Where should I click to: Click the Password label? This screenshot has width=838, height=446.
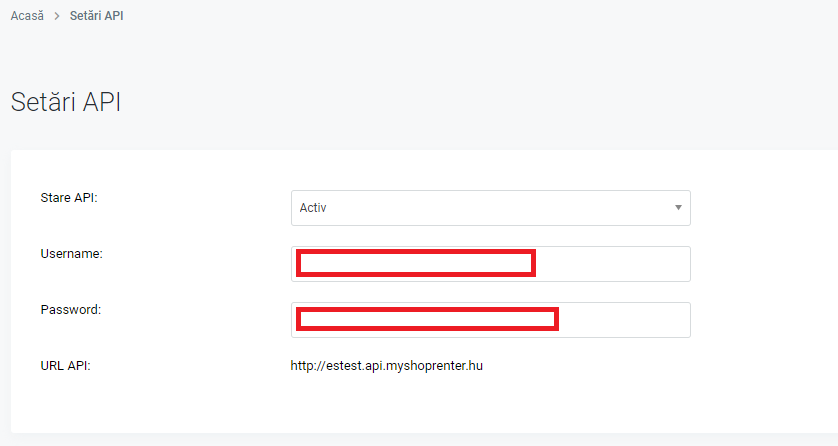tap(71, 310)
